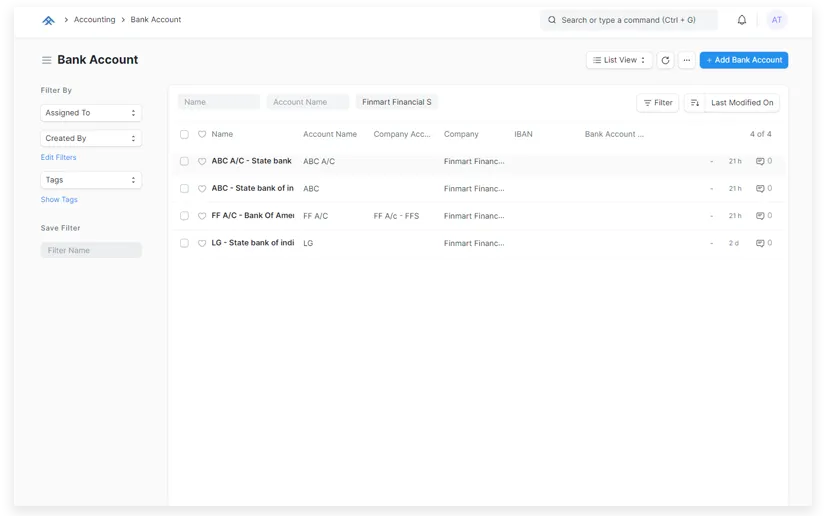The image size is (826, 516).
Task: Click Add Bank Account button
Action: [x=743, y=60]
